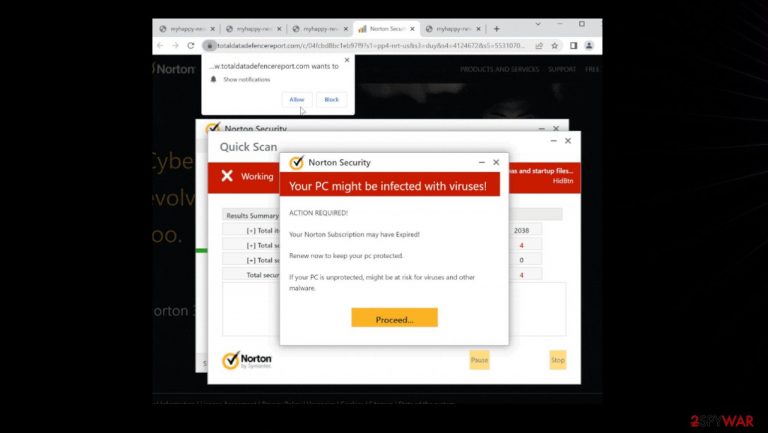Click 'Renew now to keep your pc protected' text
The height and width of the screenshot is (433, 768).
[x=346, y=256]
